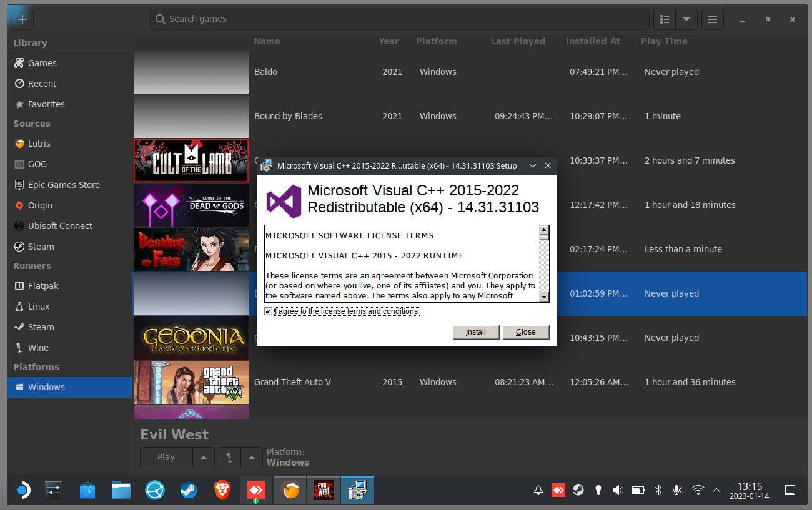Open Wi-Fi networks in system tray
The height and width of the screenshot is (510, 812).
click(x=698, y=491)
